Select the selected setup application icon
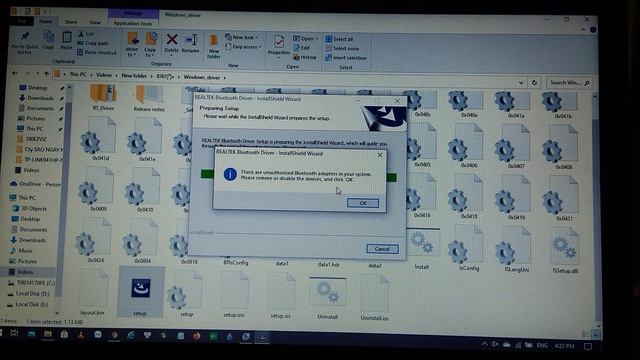640x360 pixels. (140, 292)
